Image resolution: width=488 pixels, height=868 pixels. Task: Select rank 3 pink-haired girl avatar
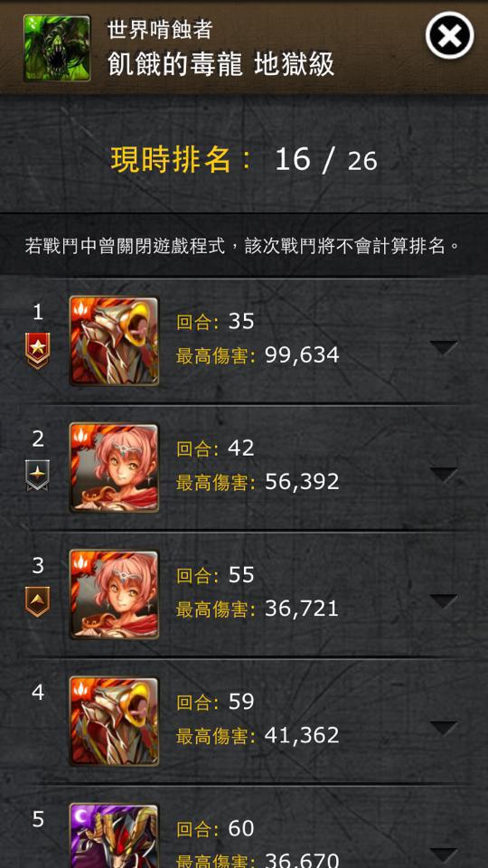(114, 595)
